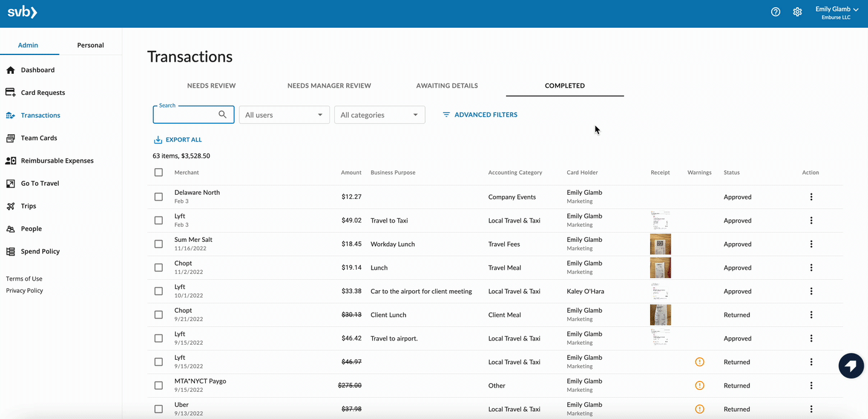Open actions menu for Lyft $49.02 row
This screenshot has height=419, width=868.
click(811, 221)
